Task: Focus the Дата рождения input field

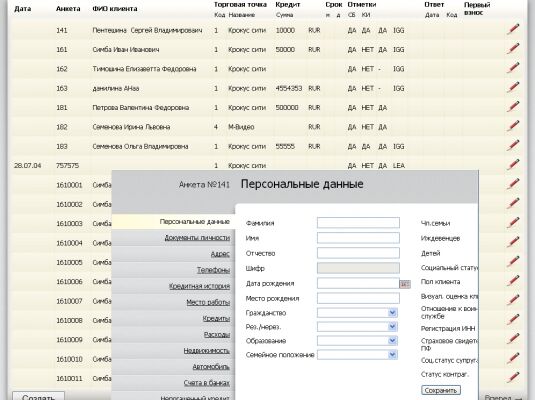Action: pos(358,283)
